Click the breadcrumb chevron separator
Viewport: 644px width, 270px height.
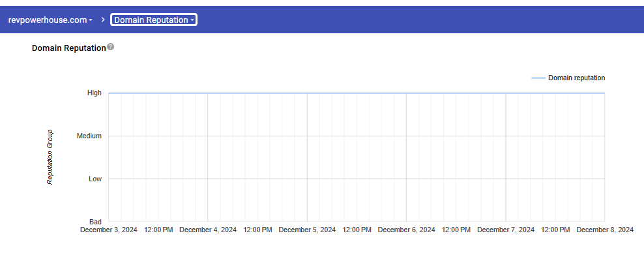click(x=103, y=20)
